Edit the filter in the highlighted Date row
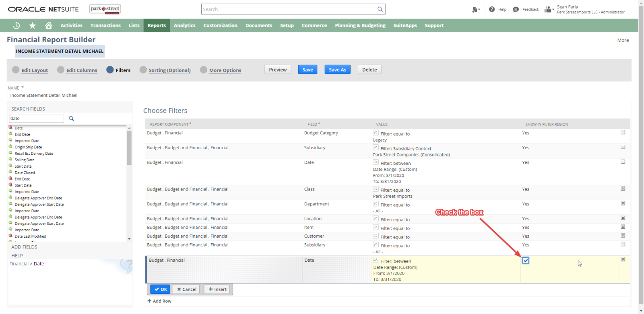The image size is (644, 314). (x=376, y=260)
